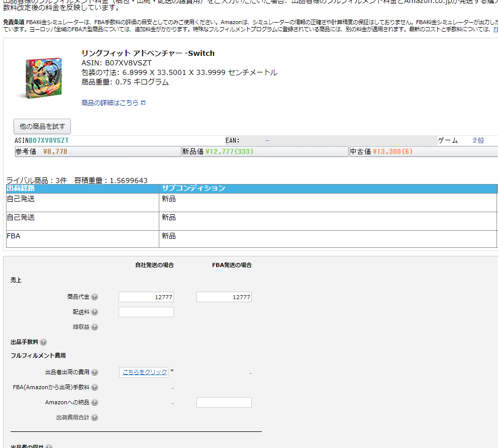Open help icon for 出品者出荷の費用
The height and width of the screenshot is (448, 498).
click(x=94, y=372)
